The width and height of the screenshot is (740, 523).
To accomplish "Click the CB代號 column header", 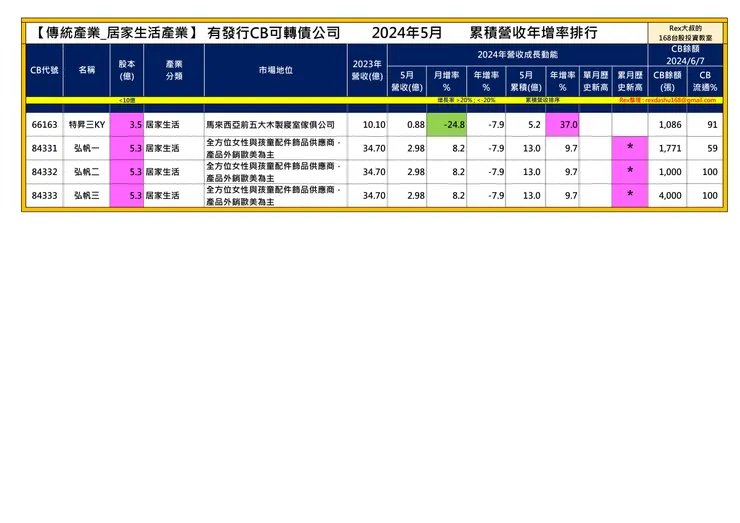I will point(44,70).
